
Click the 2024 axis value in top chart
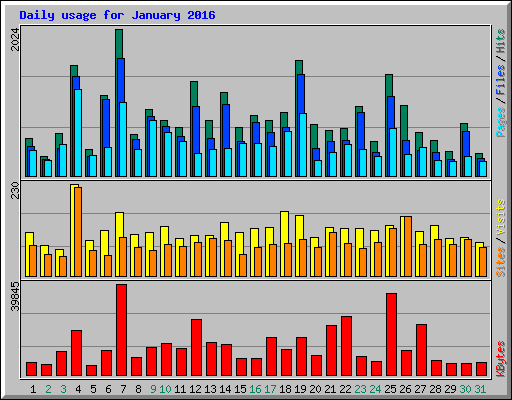click(15, 40)
